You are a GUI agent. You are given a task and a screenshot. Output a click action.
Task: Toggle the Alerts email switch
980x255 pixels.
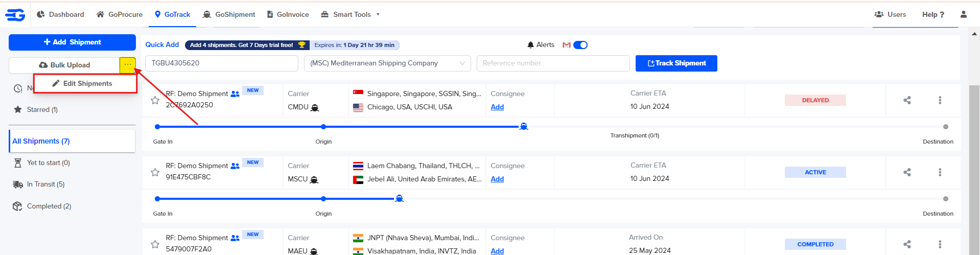tap(580, 45)
